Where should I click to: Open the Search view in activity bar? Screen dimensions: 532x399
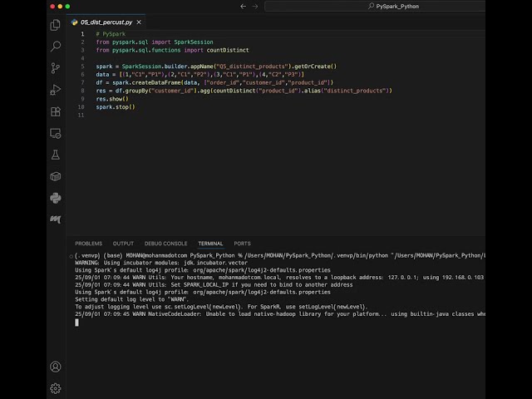[56, 47]
